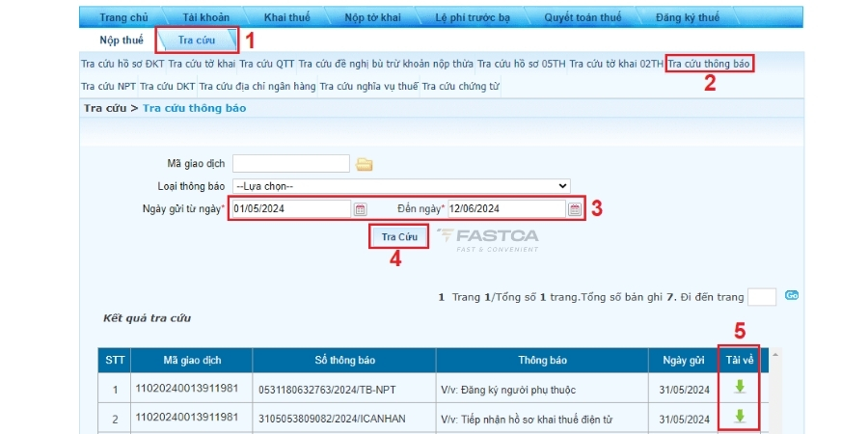Click the Đi đến trang page number box
The width and height of the screenshot is (868, 434).
[762, 297]
